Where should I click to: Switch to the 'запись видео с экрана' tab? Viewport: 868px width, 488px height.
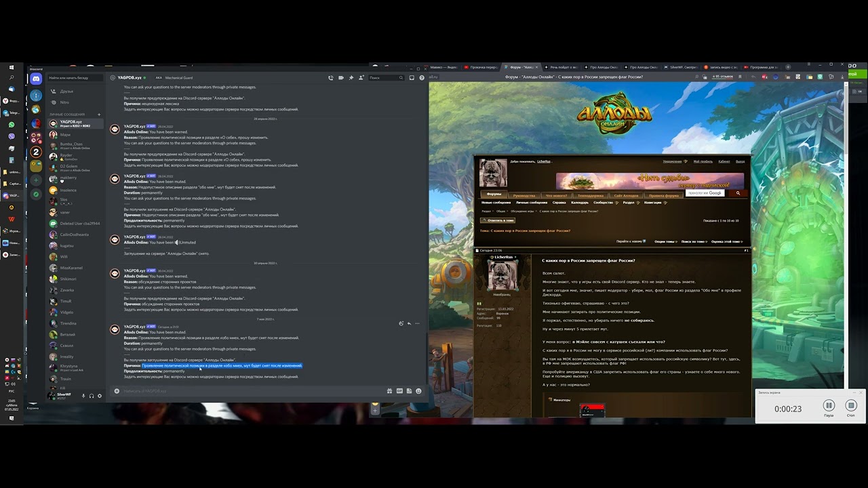[x=722, y=67]
